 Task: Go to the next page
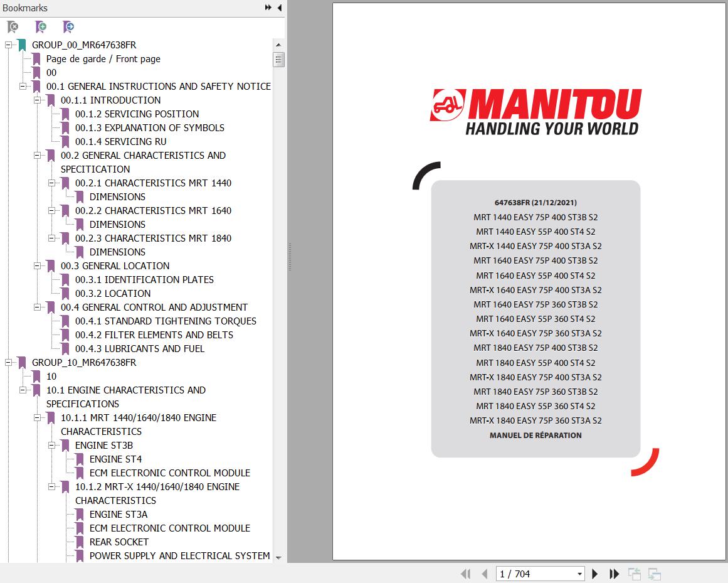pos(594,574)
